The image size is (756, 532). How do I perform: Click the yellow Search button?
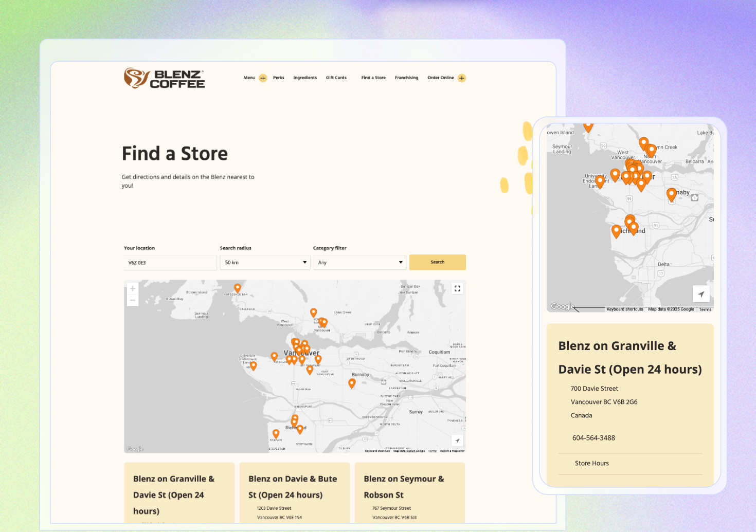pos(438,262)
